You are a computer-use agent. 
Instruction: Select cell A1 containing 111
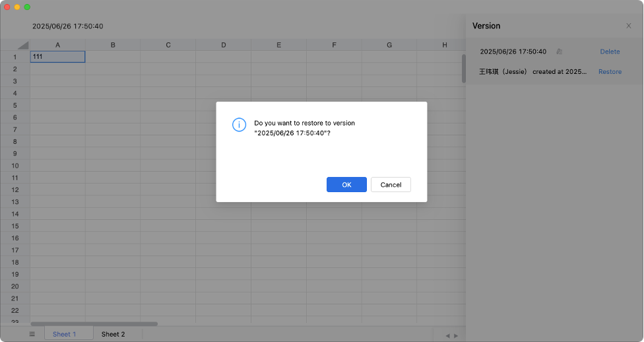57,57
